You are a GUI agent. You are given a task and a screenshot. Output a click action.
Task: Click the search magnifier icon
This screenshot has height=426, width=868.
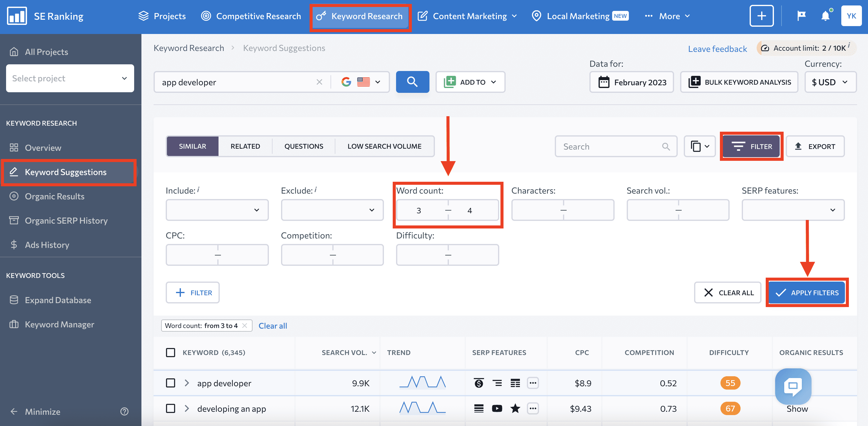pos(412,81)
